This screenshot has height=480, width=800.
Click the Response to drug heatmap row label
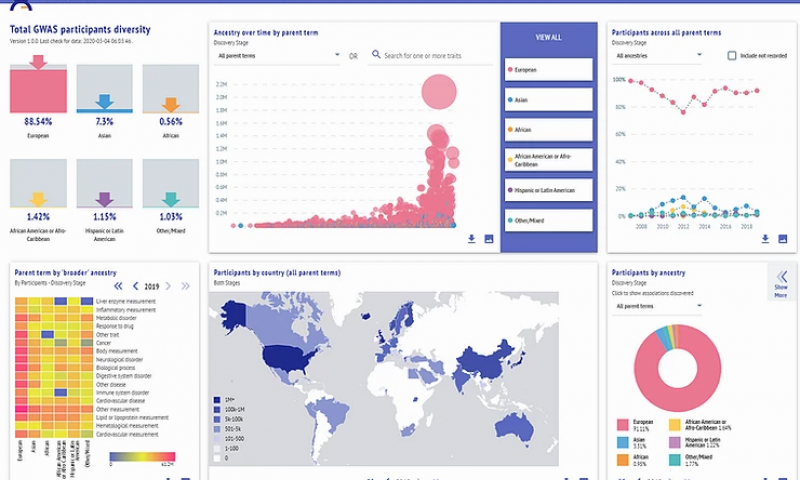coord(115,326)
